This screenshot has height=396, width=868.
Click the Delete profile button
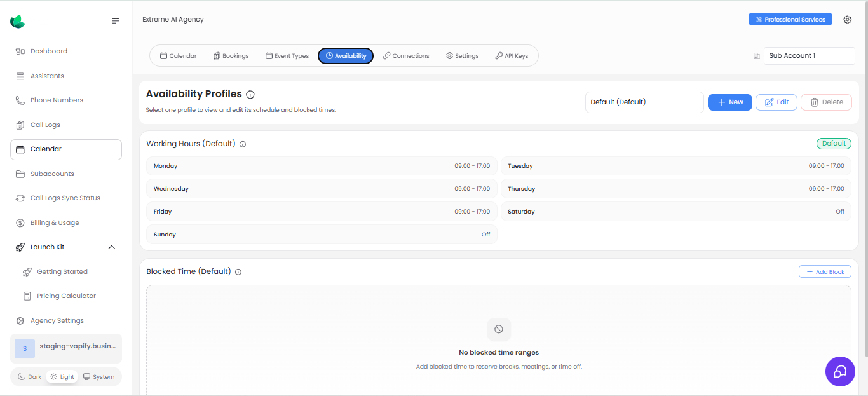tap(826, 102)
